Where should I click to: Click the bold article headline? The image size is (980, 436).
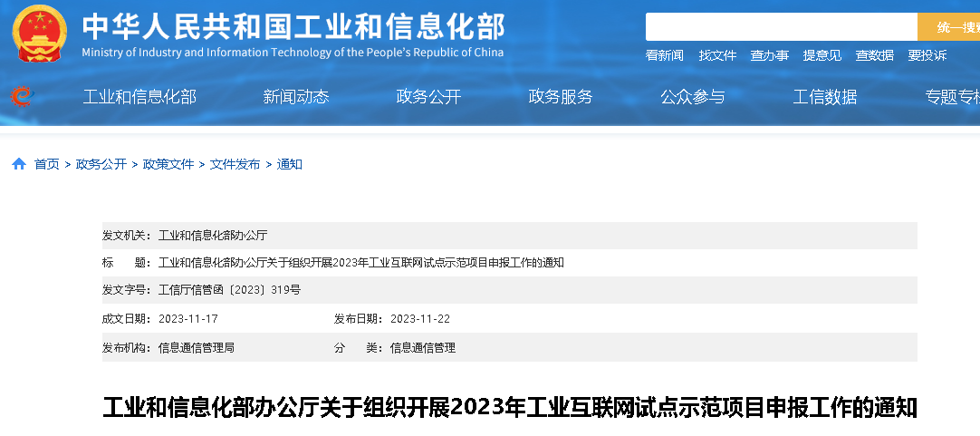510,407
